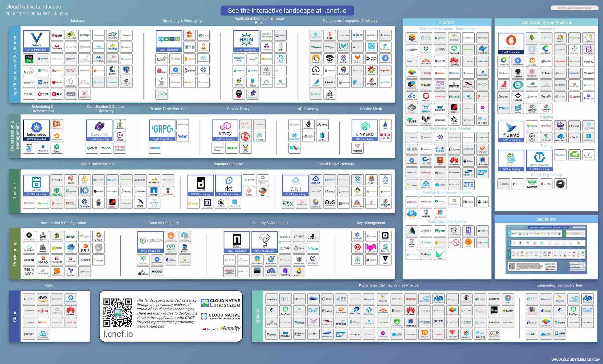603x364 pixels.
Task: Click the QUAY registry logo
Action: (x=157, y=272)
